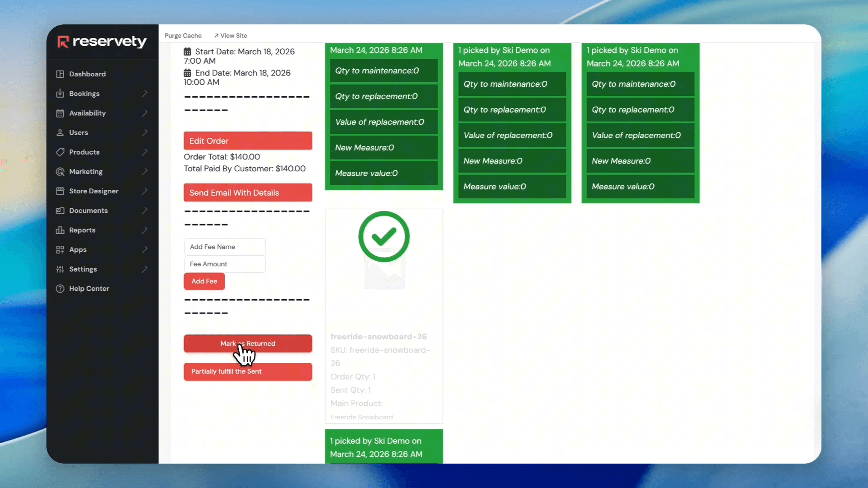Screen dimensions: 868x488
Task: Expand the Products menu chevron
Action: point(145,152)
